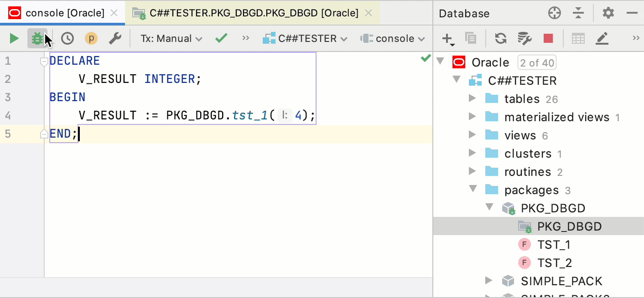
Task: Select the TST_1 function in the tree
Action: click(554, 244)
